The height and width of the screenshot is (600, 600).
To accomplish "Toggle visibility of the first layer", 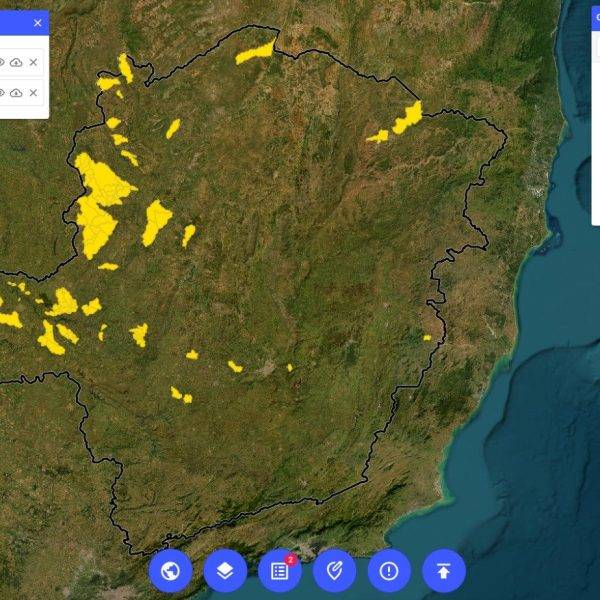I will click(x=2, y=62).
